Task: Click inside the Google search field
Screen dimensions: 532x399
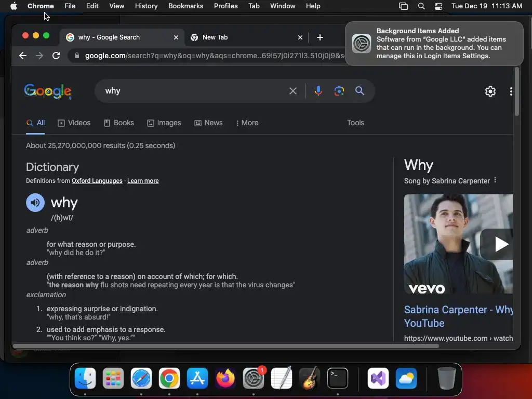Action: [x=193, y=91]
